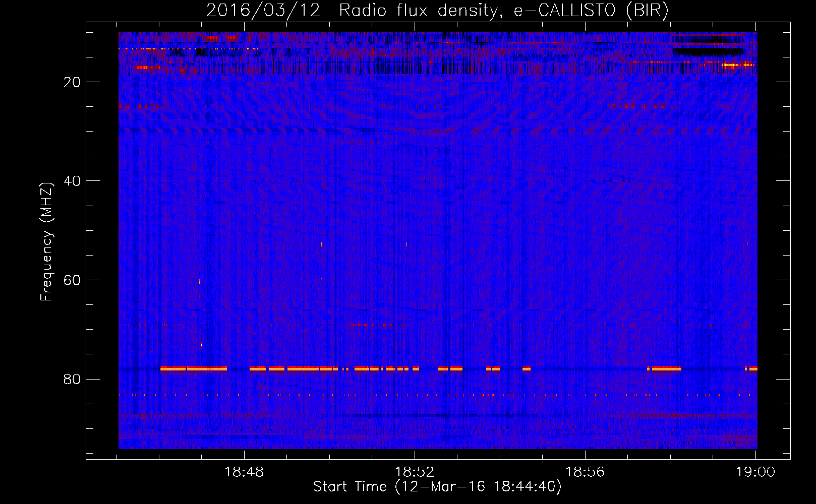Image resolution: width=816 pixels, height=504 pixels.
Task: Click the "Frequency (MHZ)" axis label
Action: (x=46, y=242)
